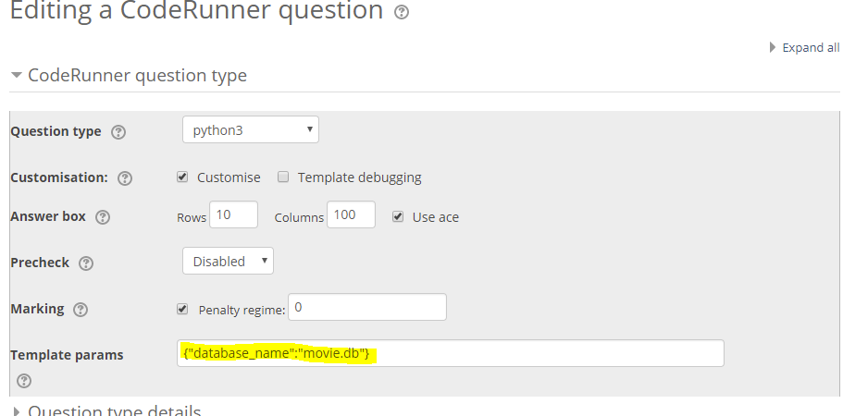Click the Template params text field
The image size is (868, 416).
(x=451, y=353)
